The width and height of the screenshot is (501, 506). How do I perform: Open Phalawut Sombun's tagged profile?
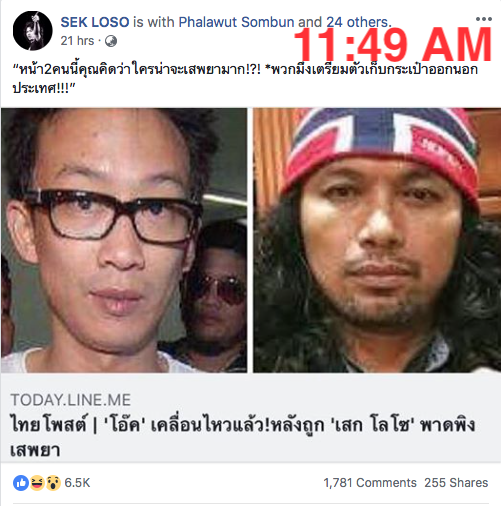click(236, 22)
